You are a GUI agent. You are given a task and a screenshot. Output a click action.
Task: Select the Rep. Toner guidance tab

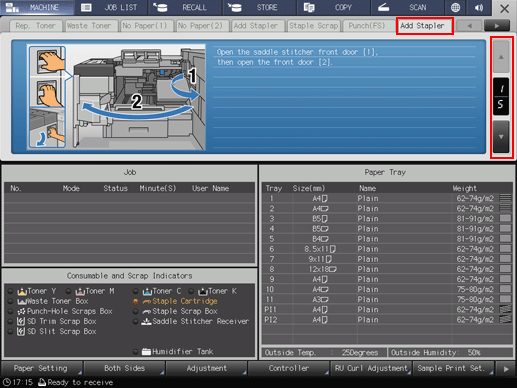coord(35,26)
